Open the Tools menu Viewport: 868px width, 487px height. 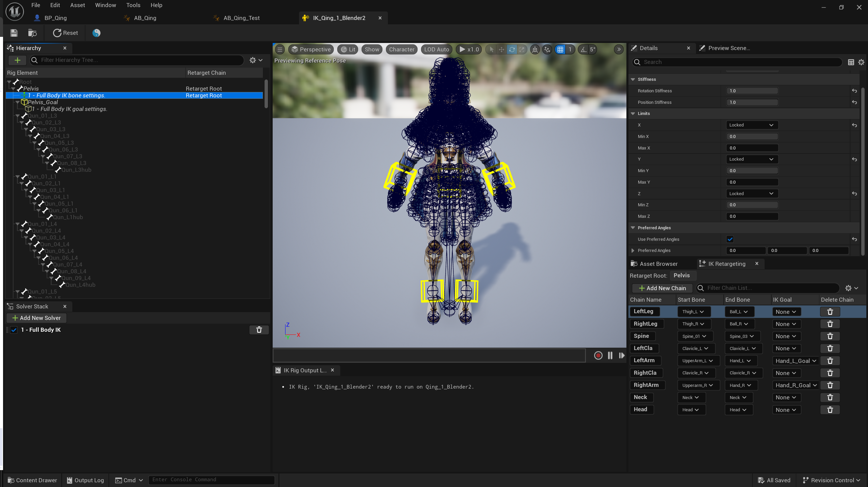(x=133, y=5)
